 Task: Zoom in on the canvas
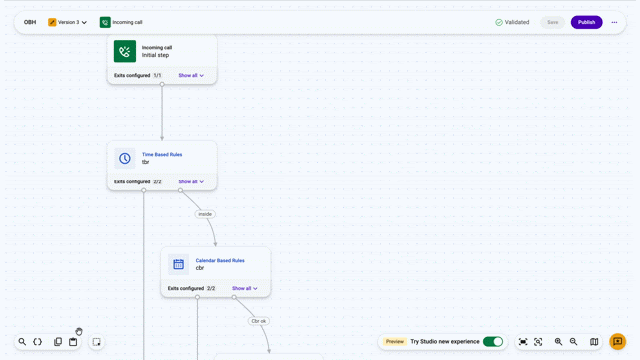coord(558,342)
